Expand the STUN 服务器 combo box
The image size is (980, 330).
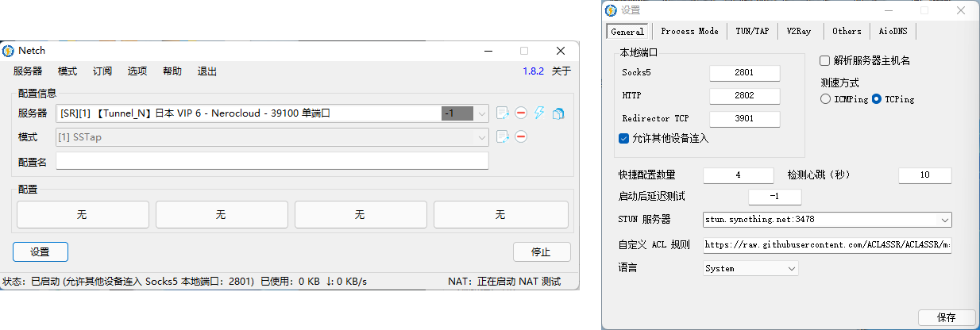point(945,219)
